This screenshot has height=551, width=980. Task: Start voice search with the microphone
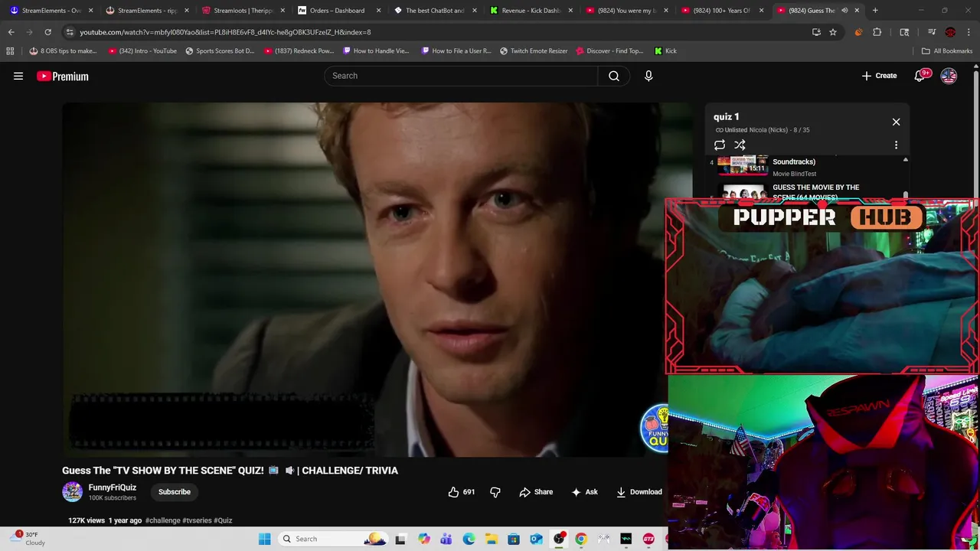(x=648, y=76)
